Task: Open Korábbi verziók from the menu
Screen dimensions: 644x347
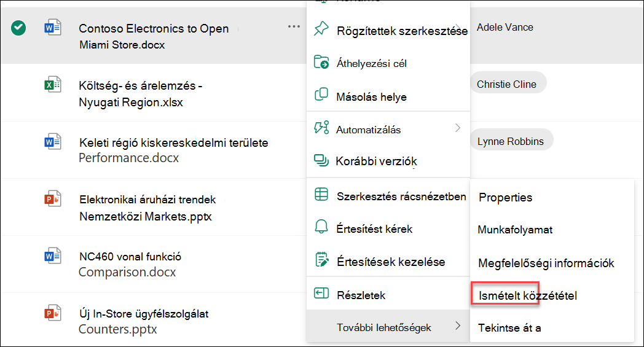Action: click(x=388, y=161)
